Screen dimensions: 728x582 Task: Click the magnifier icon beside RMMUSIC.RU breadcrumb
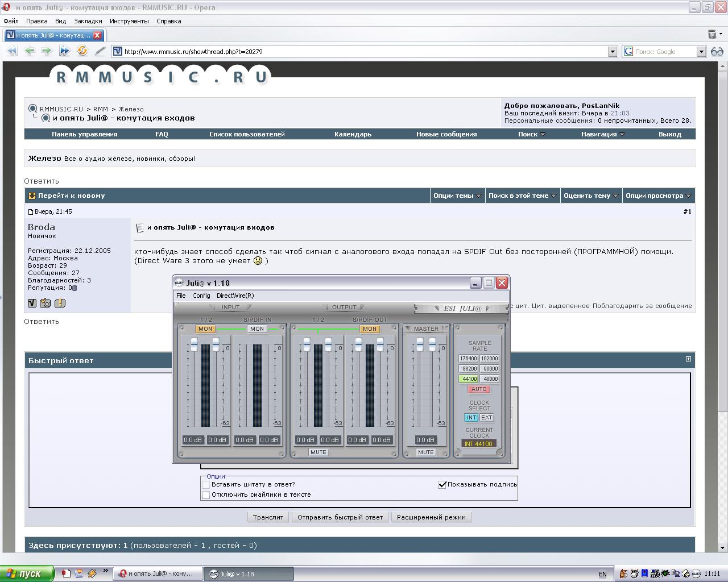33,109
